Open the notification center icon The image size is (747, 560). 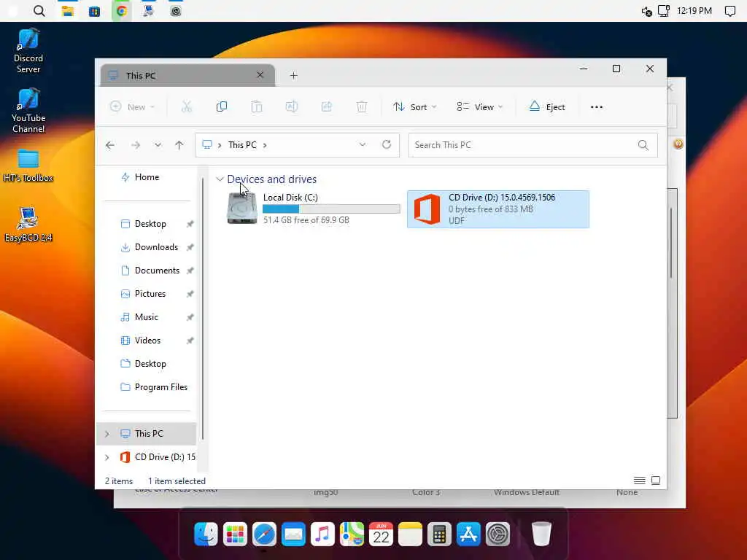(x=729, y=11)
